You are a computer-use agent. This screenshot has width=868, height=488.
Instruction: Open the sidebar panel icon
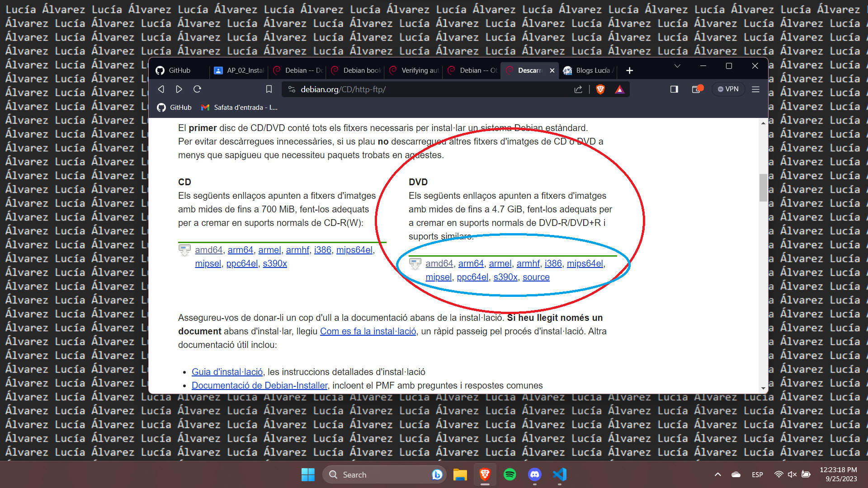point(674,89)
